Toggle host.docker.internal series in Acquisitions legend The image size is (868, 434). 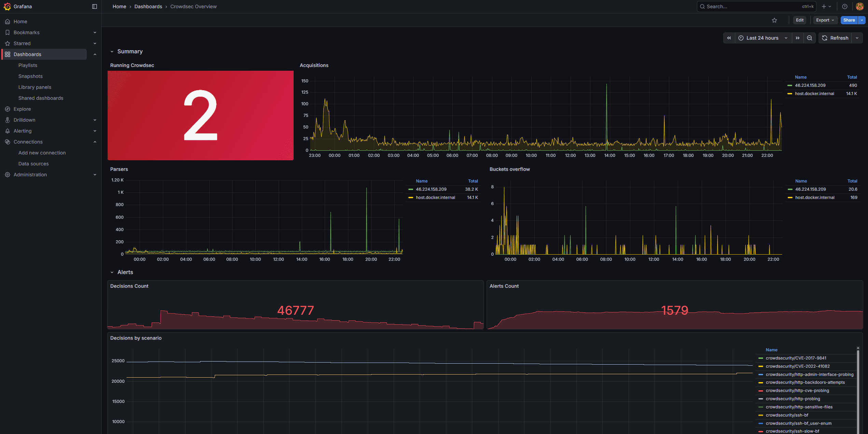point(814,94)
